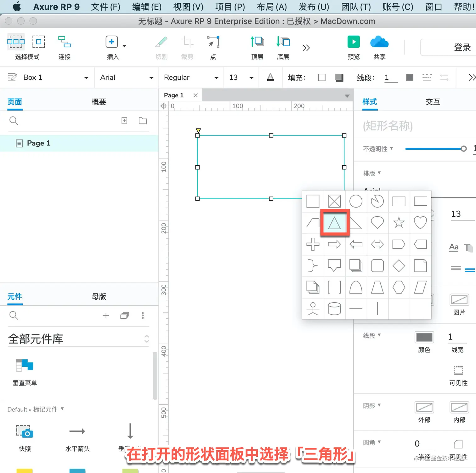
Task: Click the line color swatch in style panel
Action: pyautogui.click(x=424, y=337)
